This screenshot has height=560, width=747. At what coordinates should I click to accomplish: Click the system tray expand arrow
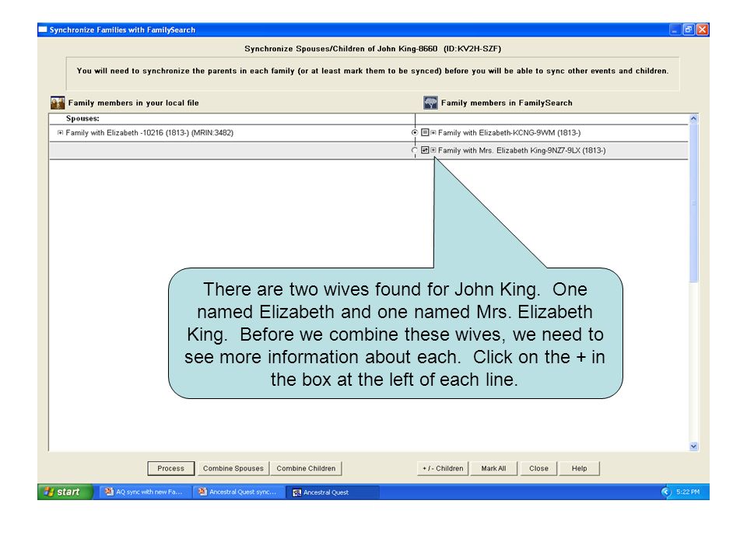tap(665, 492)
